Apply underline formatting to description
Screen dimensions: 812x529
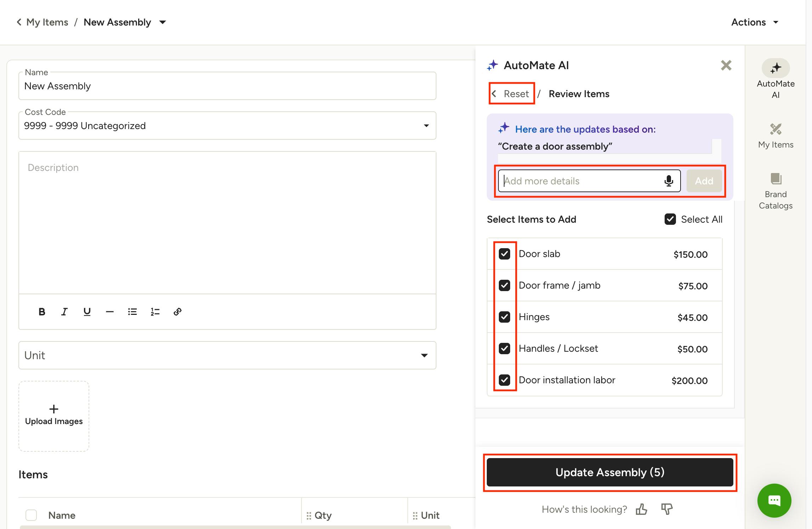click(87, 312)
